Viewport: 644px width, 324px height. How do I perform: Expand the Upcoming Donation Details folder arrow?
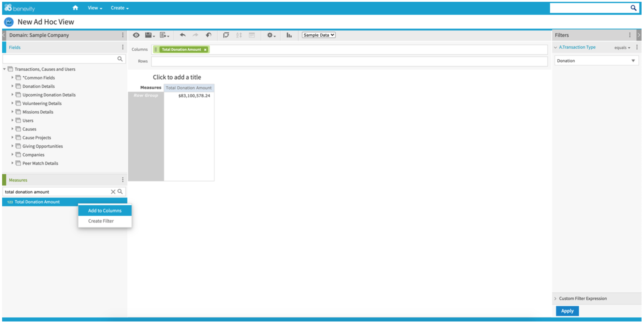point(12,94)
